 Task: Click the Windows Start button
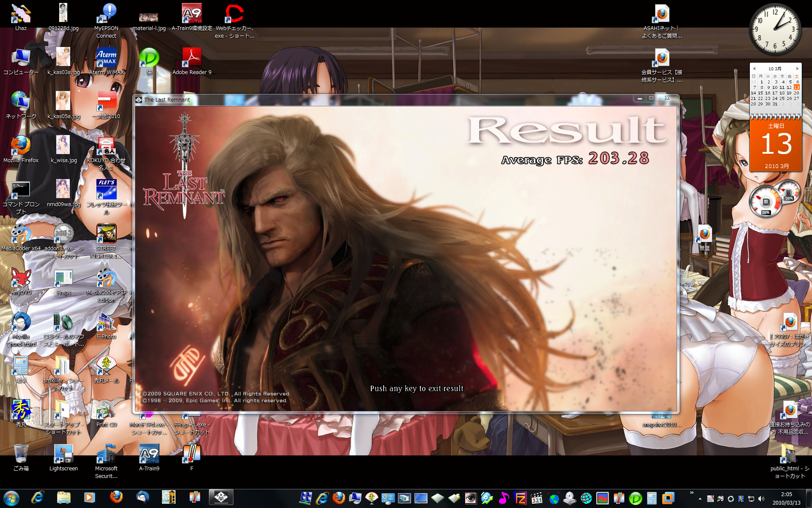[x=11, y=498]
